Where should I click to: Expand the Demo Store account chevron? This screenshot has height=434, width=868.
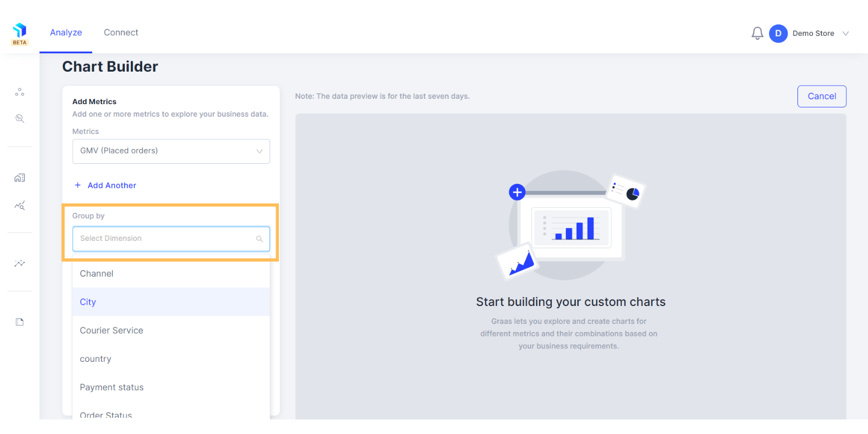(845, 34)
